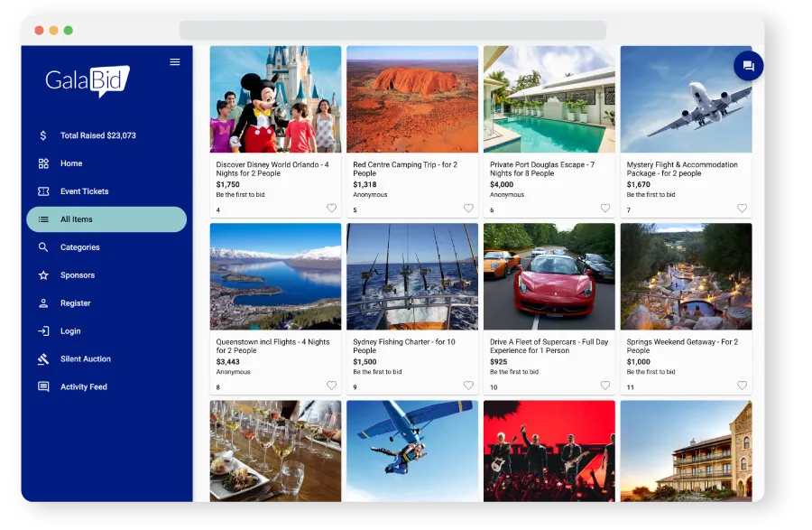Favorite the Private Port Douglas Escape item
The width and height of the screenshot is (812, 530).
click(x=605, y=209)
